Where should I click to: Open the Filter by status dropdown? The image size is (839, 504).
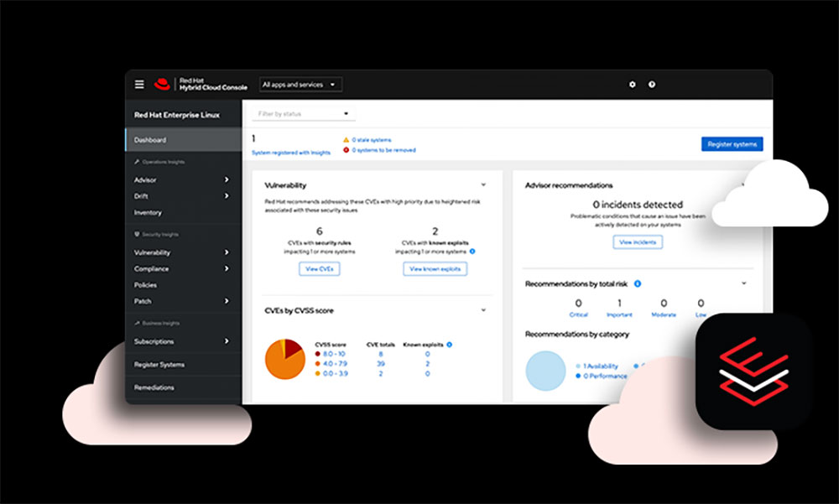(304, 113)
